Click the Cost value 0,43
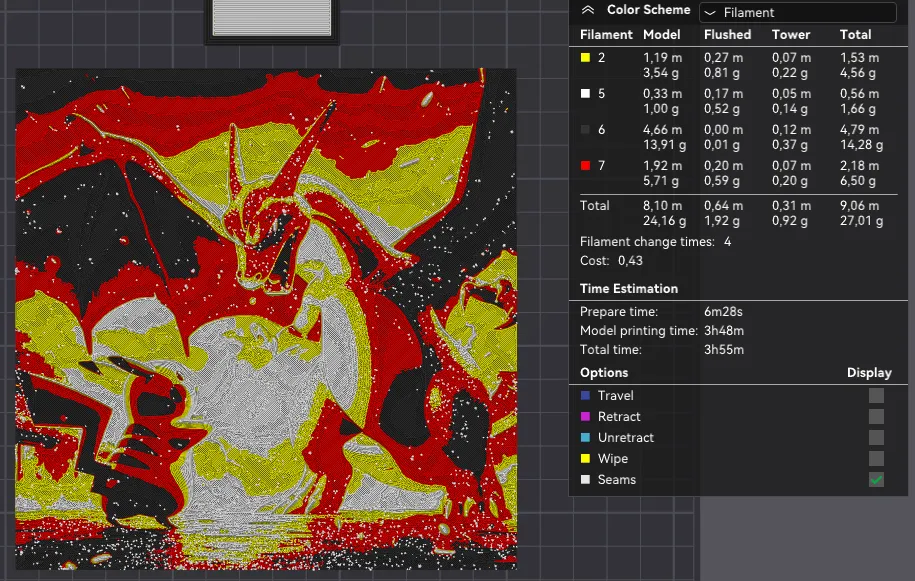 pos(630,261)
